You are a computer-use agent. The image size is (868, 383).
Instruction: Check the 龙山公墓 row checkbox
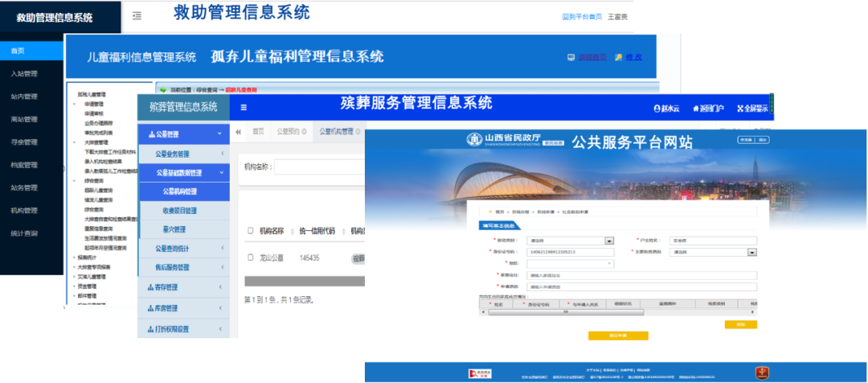coord(250,257)
